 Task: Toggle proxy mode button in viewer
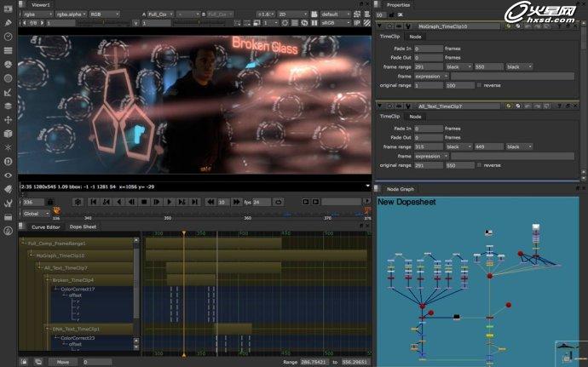click(257, 23)
